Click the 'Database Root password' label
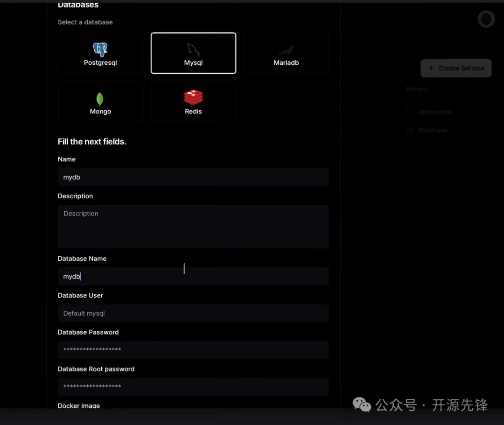Image resolution: width=504 pixels, height=425 pixels. pos(96,369)
